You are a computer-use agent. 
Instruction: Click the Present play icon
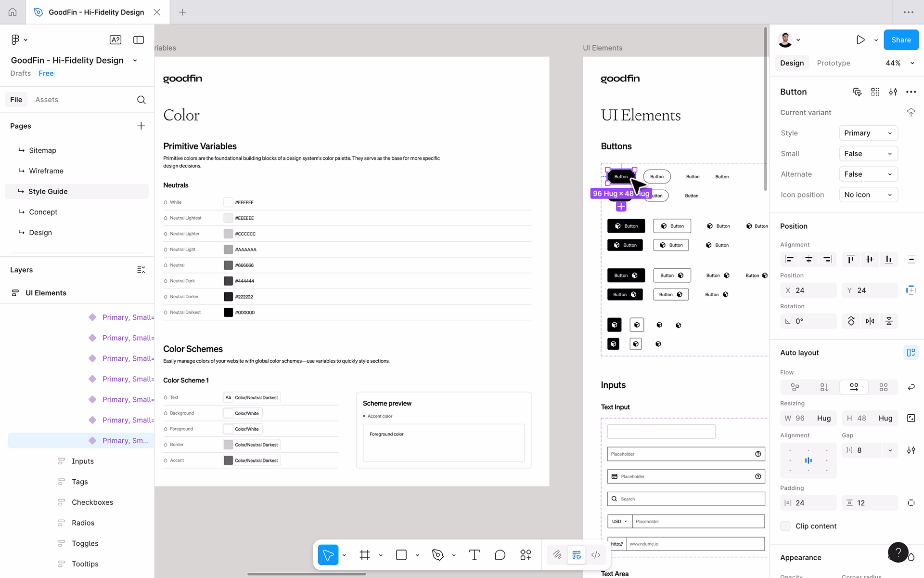pyautogui.click(x=860, y=40)
